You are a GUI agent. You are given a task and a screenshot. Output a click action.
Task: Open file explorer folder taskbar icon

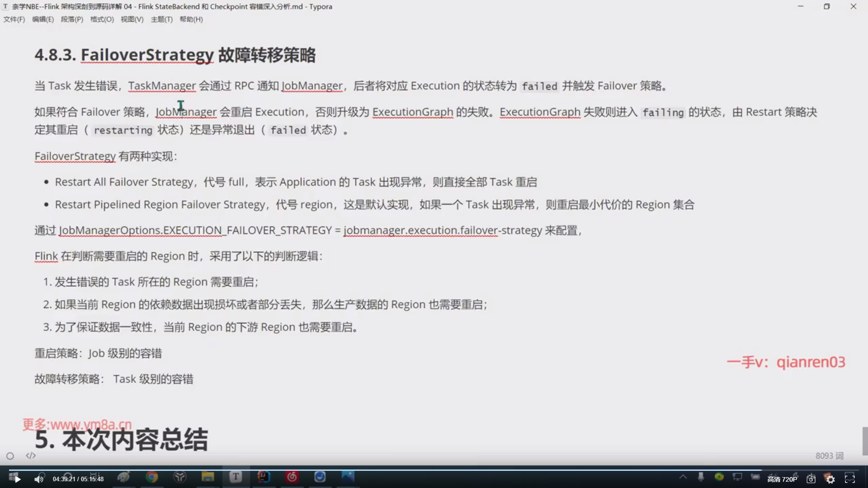point(208,477)
